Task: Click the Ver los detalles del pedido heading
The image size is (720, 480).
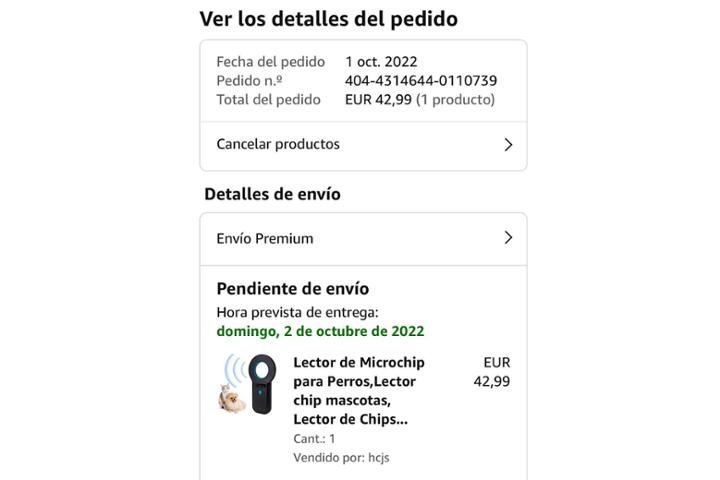Action: point(329,19)
